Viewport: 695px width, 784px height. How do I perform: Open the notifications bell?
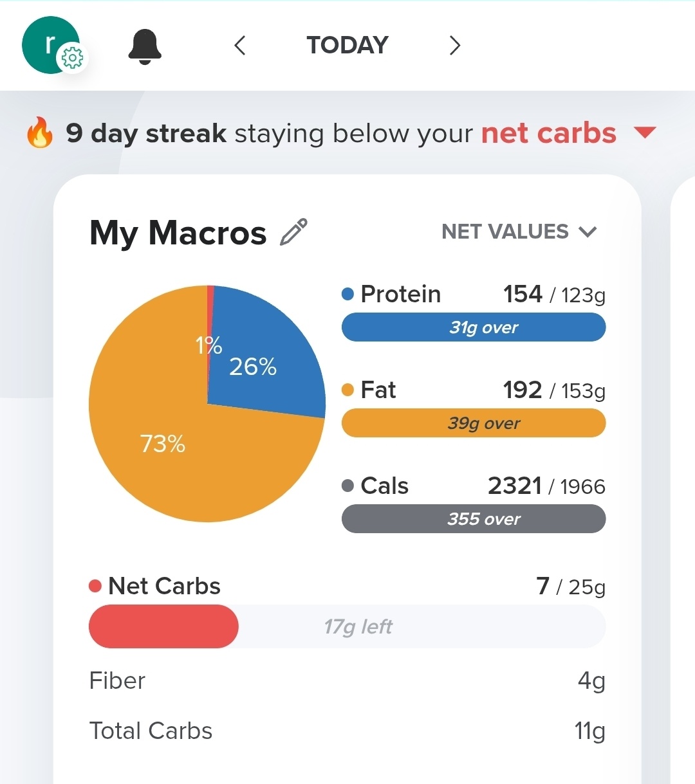click(145, 46)
